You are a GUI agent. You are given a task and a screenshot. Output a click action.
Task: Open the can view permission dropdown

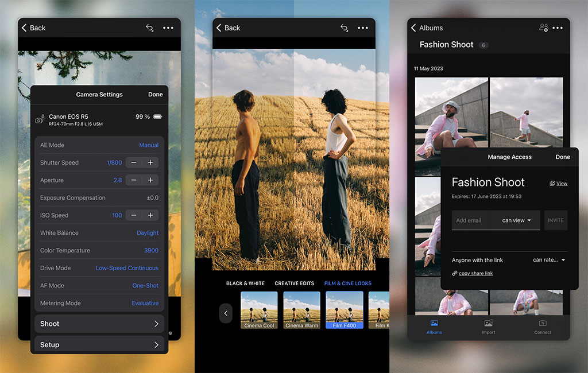pos(516,220)
